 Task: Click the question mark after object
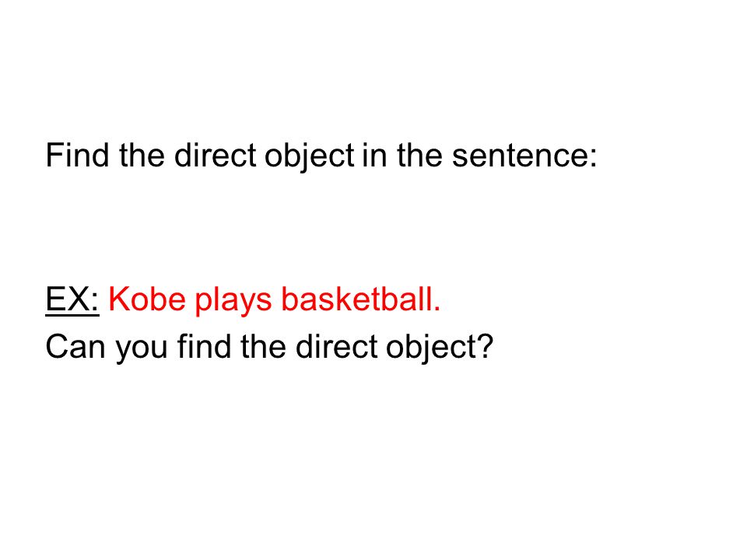click(485, 345)
